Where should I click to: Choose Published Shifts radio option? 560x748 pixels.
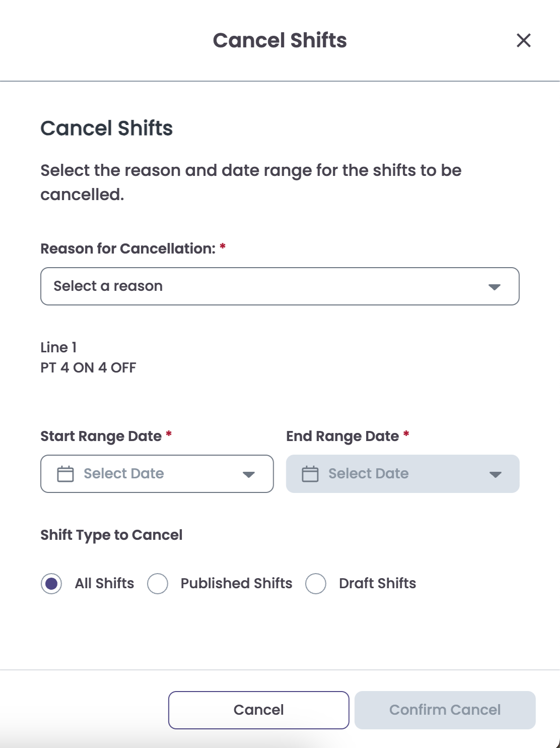click(158, 584)
